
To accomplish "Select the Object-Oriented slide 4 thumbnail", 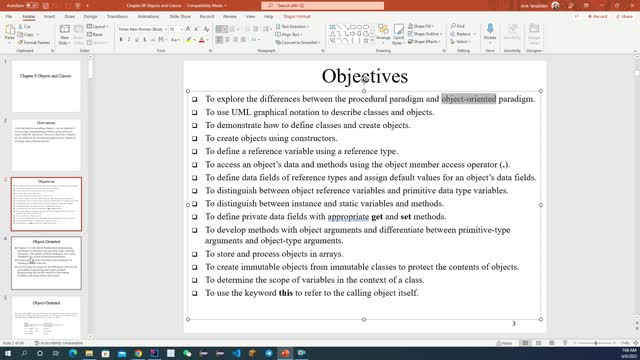I will (46, 263).
